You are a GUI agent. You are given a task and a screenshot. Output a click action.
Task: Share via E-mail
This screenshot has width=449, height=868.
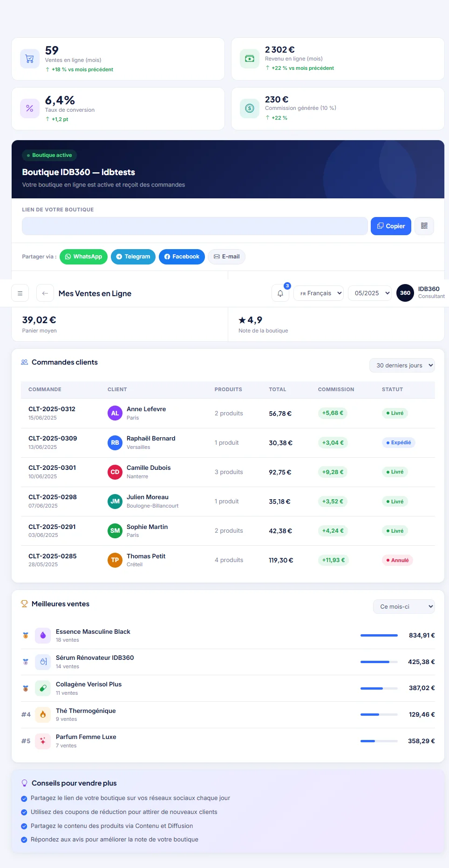click(x=226, y=257)
